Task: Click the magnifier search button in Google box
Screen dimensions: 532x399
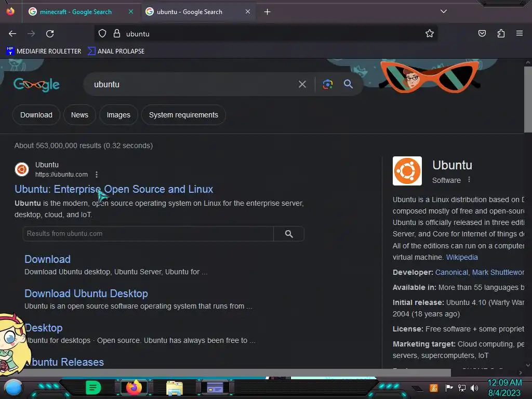Action: click(348, 84)
